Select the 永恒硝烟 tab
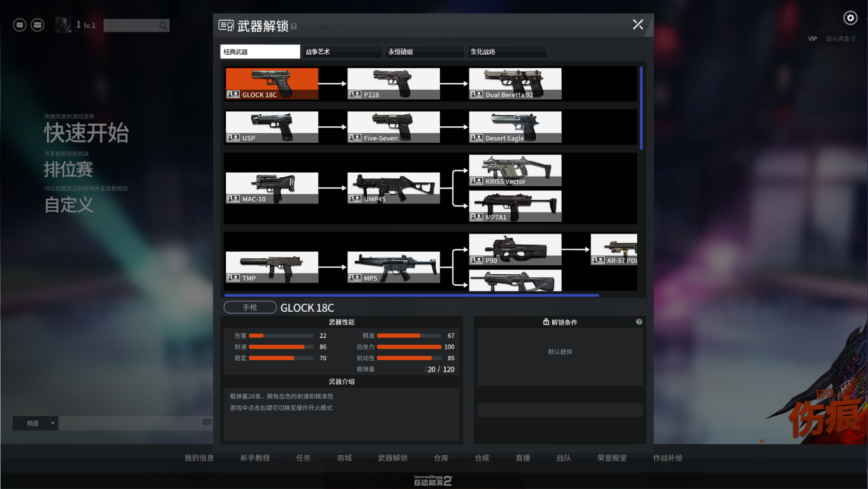The height and width of the screenshot is (489, 868). coord(424,52)
